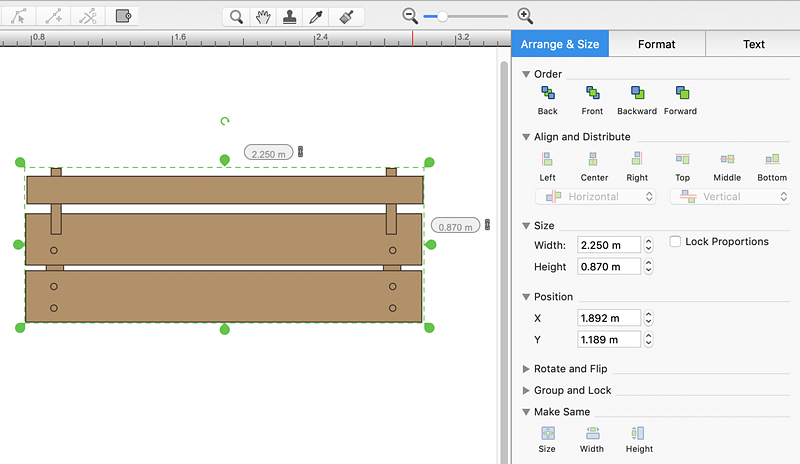800x464 pixels.
Task: Toggle Lock Proportions checkbox
Action: pos(675,241)
